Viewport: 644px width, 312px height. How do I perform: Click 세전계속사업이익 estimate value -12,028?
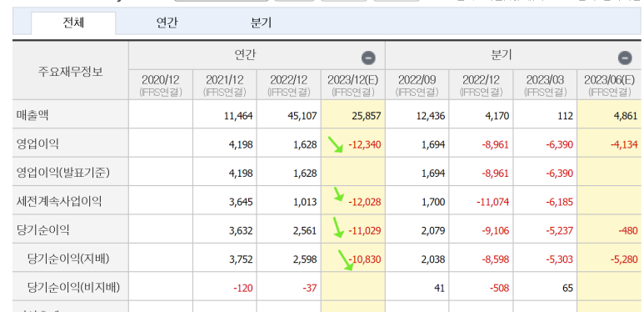pos(365,202)
